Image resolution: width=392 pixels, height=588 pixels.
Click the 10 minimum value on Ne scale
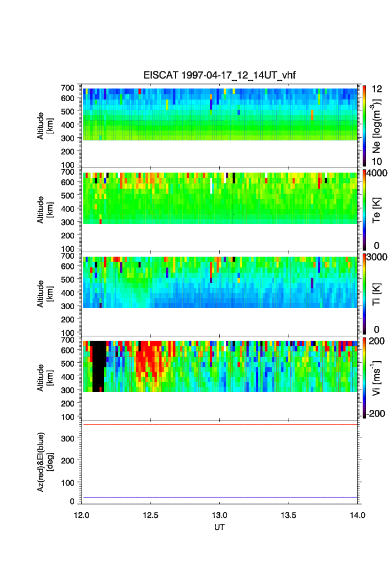376,162
